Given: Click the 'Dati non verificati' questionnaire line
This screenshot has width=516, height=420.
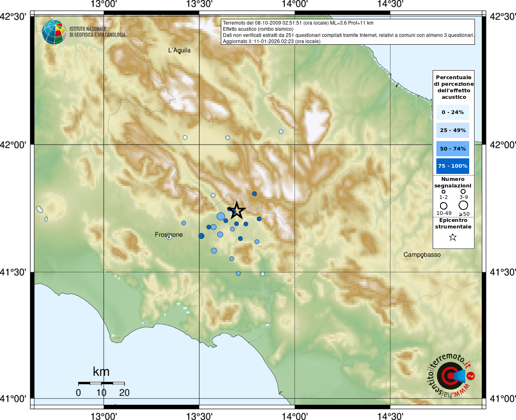Looking at the screenshot, I should point(349,35).
